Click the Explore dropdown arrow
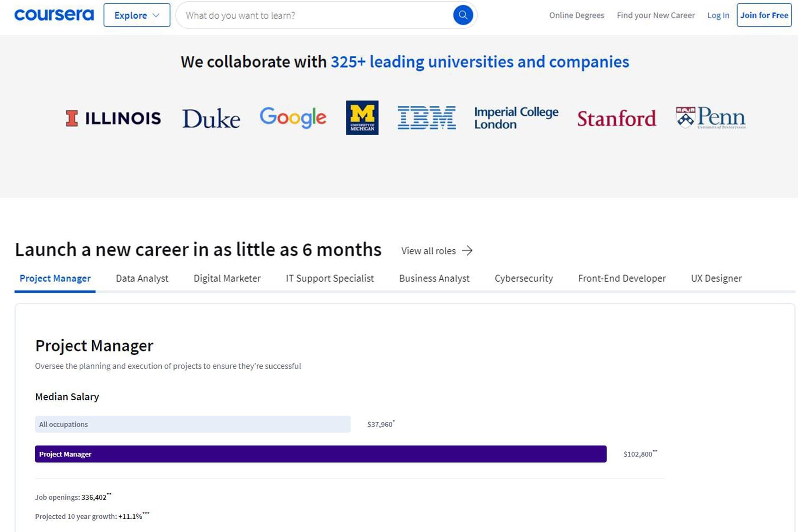 (157, 15)
